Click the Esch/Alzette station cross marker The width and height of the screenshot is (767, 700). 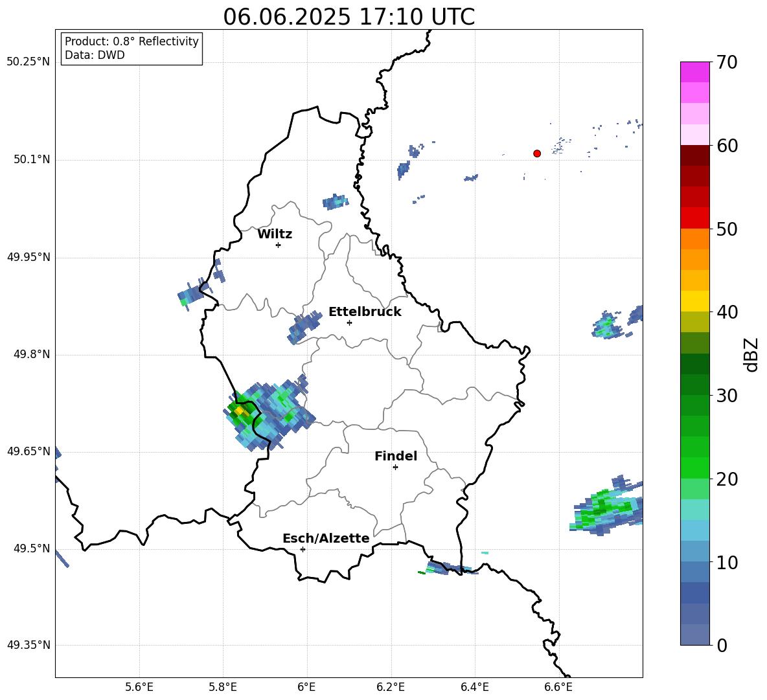click(x=303, y=549)
